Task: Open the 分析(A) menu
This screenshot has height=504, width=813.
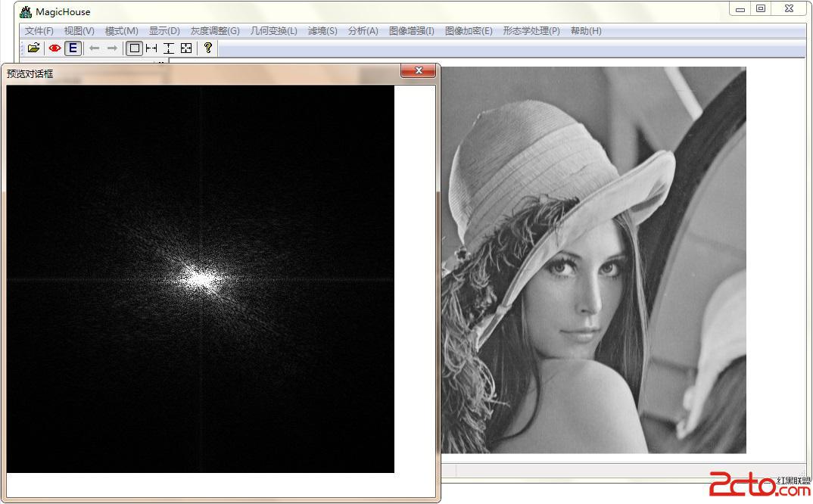Action: 363,30
